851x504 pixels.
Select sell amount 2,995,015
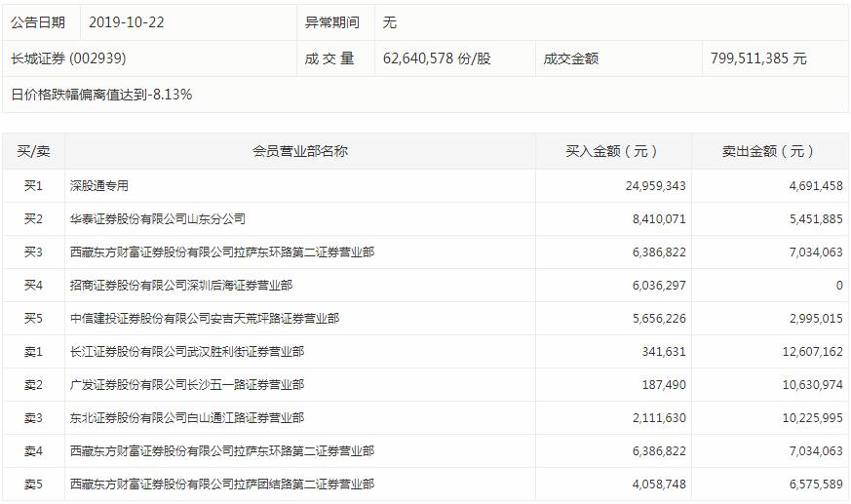816,318
